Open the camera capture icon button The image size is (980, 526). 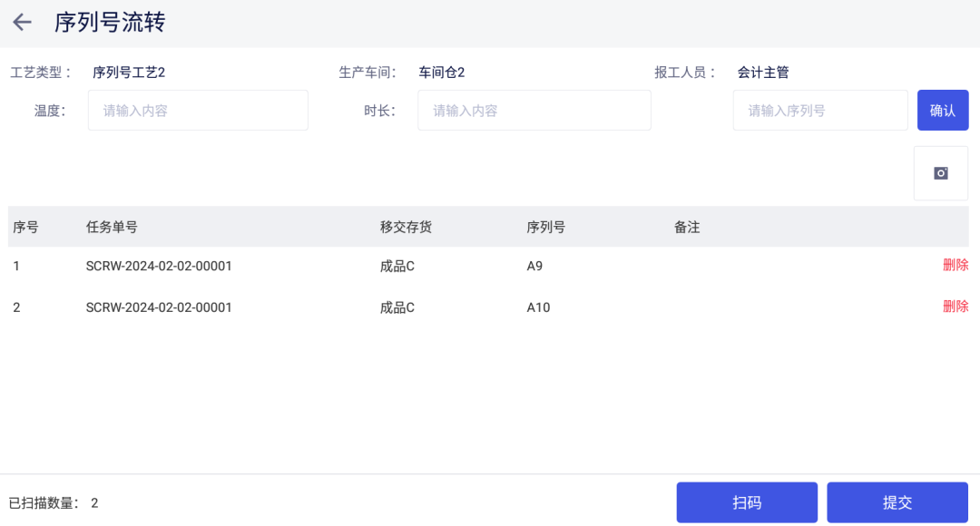(x=941, y=173)
